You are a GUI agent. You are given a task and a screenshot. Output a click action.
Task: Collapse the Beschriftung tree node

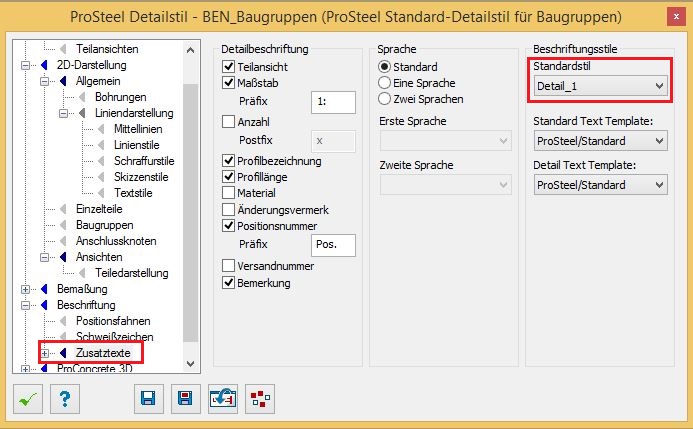point(26,305)
